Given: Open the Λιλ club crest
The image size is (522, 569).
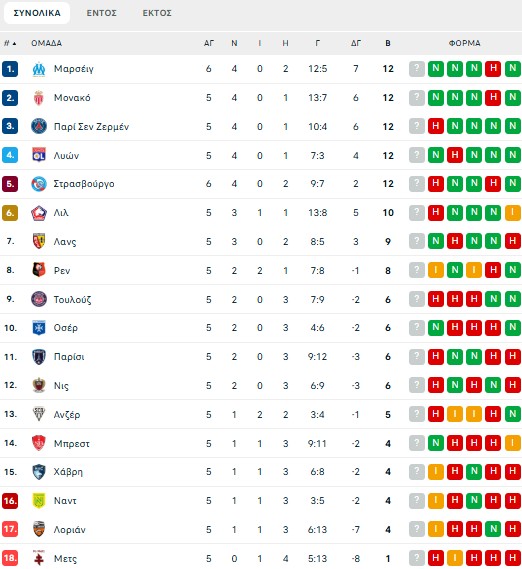Looking at the screenshot, I should [39, 213].
